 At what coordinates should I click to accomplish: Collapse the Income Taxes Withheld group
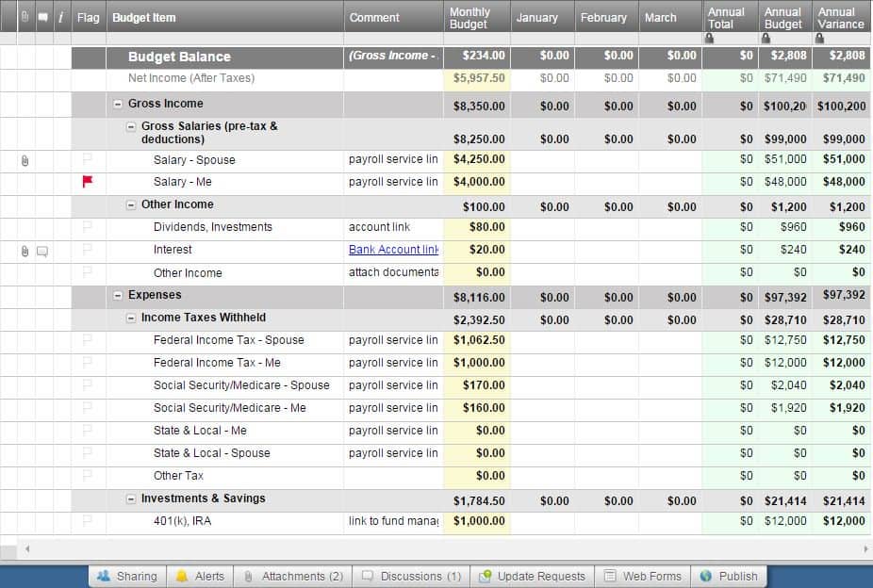131,318
